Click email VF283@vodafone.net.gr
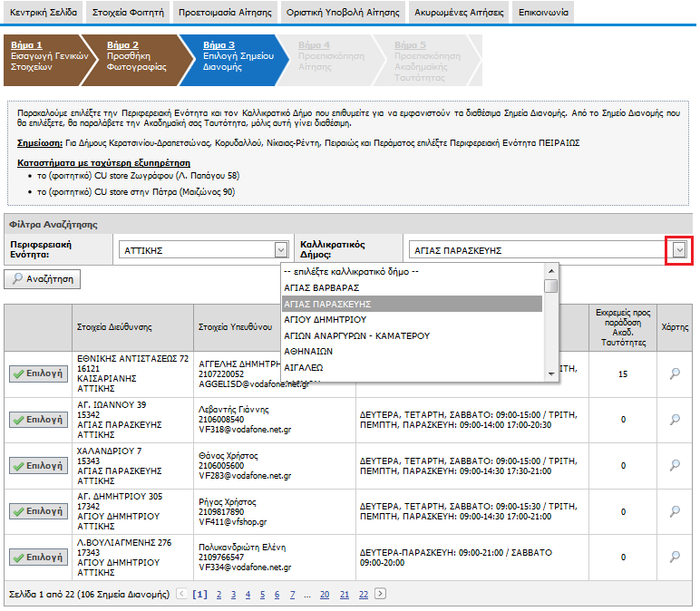The height and width of the screenshot is (611, 700). coord(245,476)
